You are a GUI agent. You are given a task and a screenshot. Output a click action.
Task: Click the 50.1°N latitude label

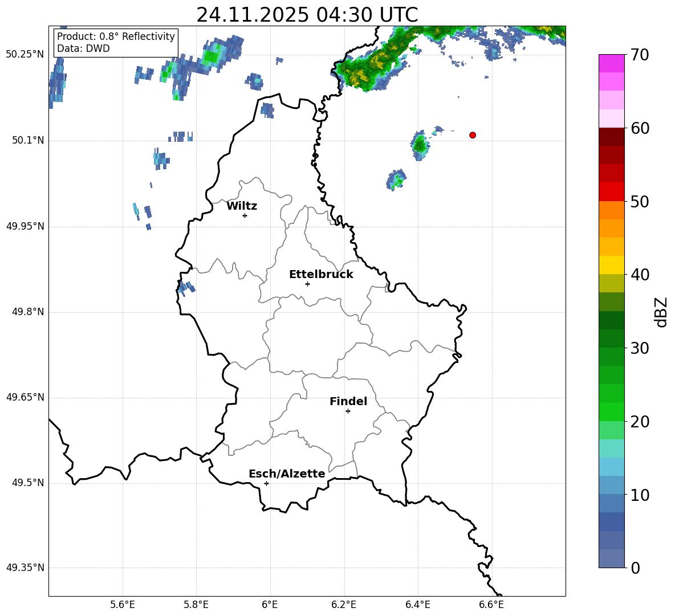pos(28,140)
